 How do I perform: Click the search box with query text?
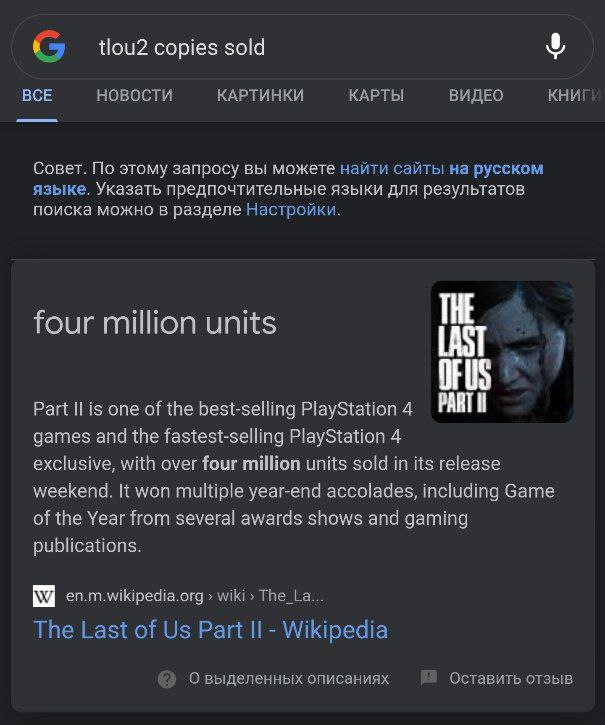tap(300, 47)
